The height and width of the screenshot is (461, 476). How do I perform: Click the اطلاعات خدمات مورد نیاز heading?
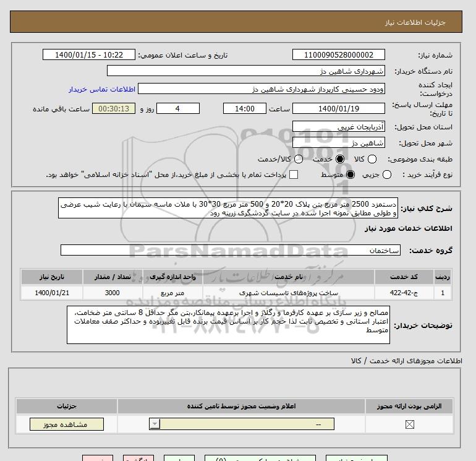(x=408, y=228)
